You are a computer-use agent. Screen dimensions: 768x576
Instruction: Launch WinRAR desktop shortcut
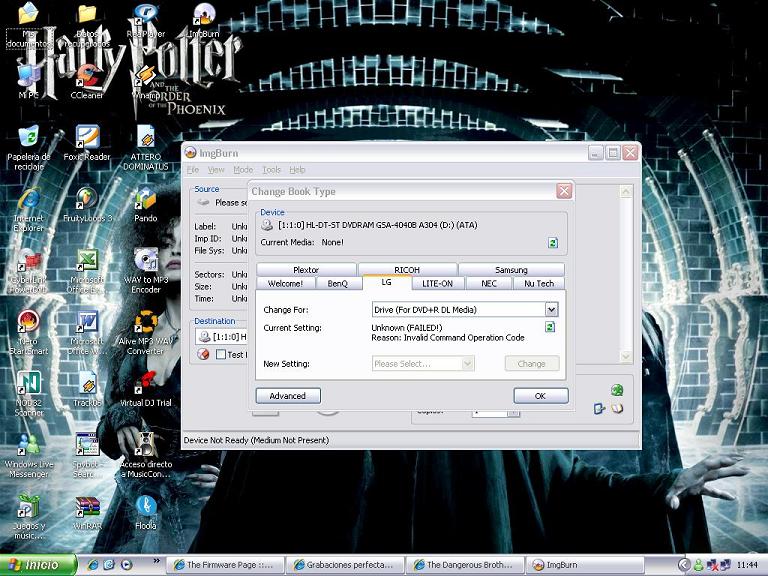pos(87,513)
